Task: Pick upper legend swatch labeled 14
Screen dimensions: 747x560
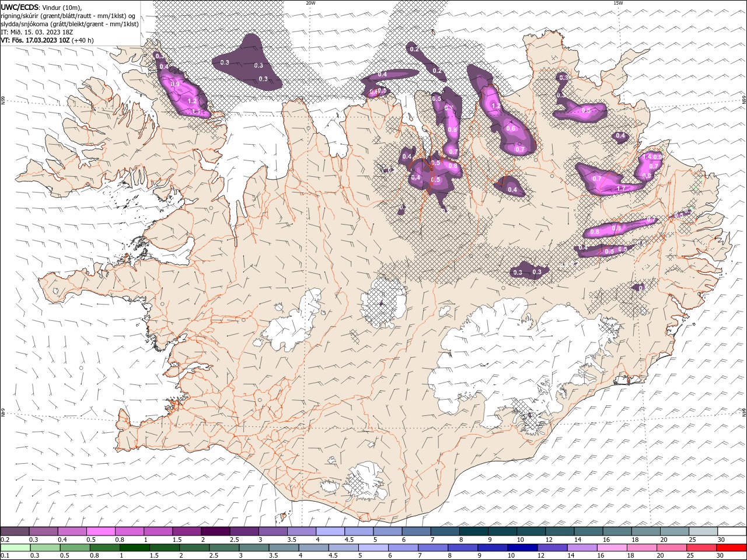Action: [x=589, y=531]
